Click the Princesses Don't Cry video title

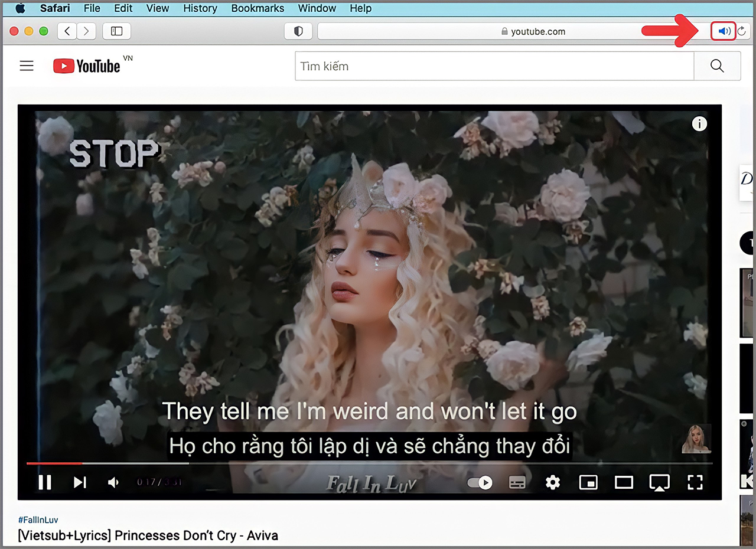coord(148,535)
